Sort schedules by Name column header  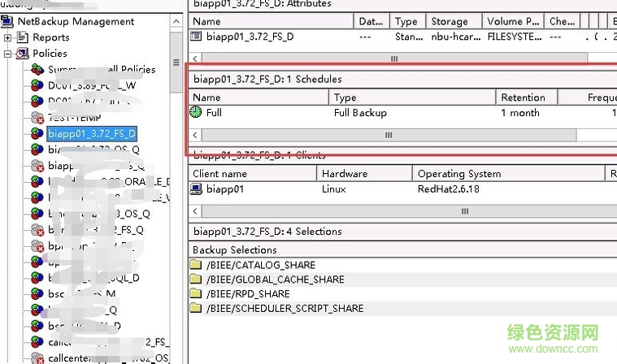pyautogui.click(x=259, y=97)
